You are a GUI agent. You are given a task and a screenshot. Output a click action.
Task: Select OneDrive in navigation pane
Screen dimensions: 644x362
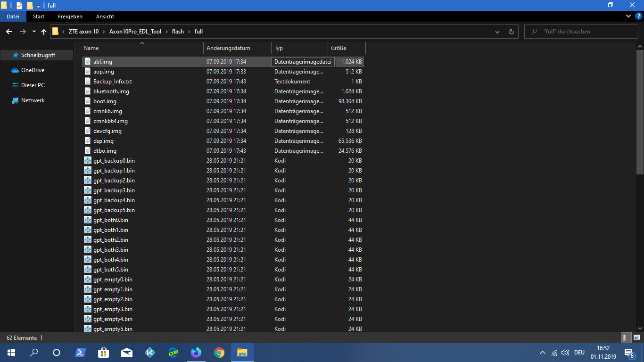coord(33,70)
